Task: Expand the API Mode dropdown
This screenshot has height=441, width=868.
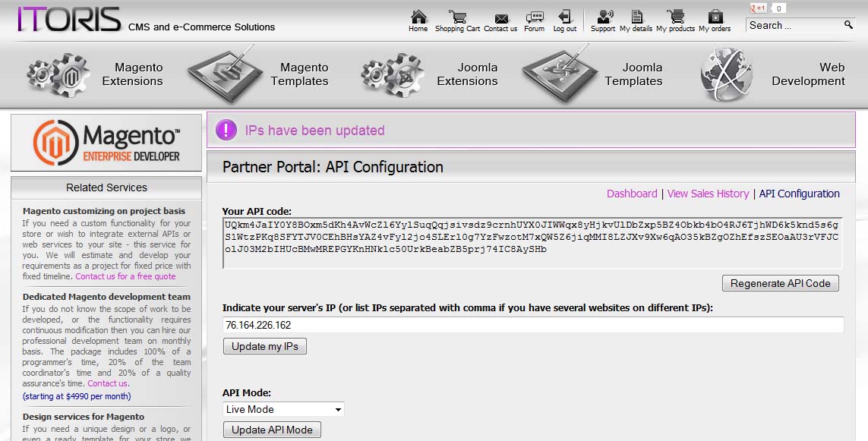Action: pyautogui.click(x=283, y=409)
